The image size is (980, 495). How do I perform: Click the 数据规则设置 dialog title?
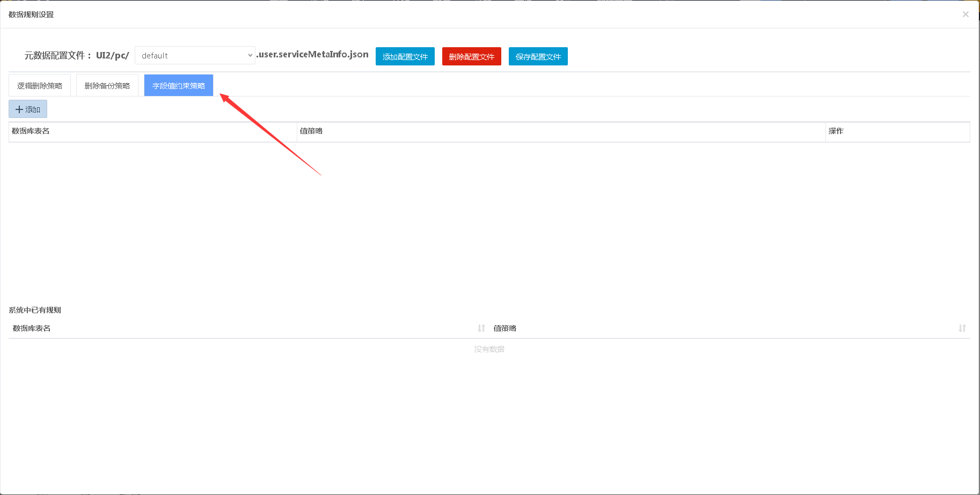pos(31,14)
